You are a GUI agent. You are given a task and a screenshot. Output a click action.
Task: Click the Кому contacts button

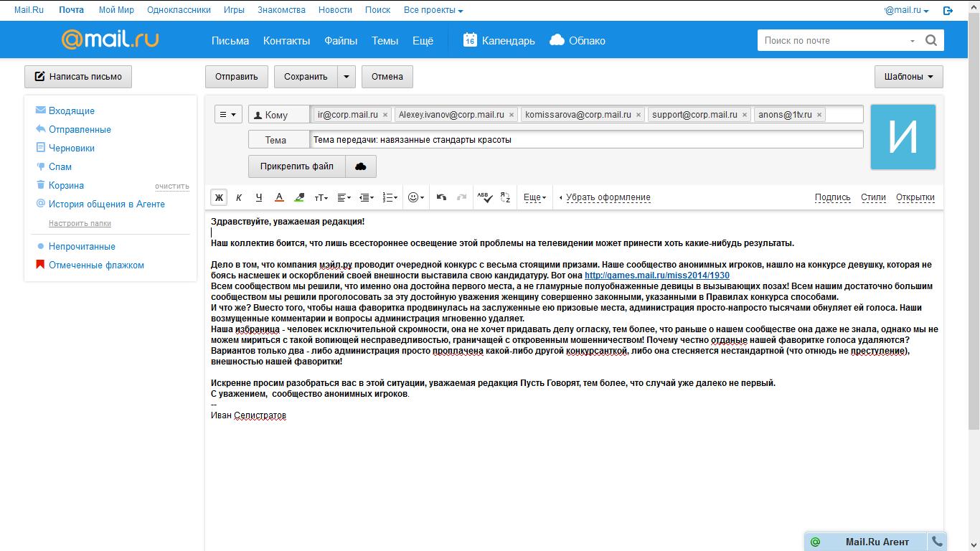point(279,115)
